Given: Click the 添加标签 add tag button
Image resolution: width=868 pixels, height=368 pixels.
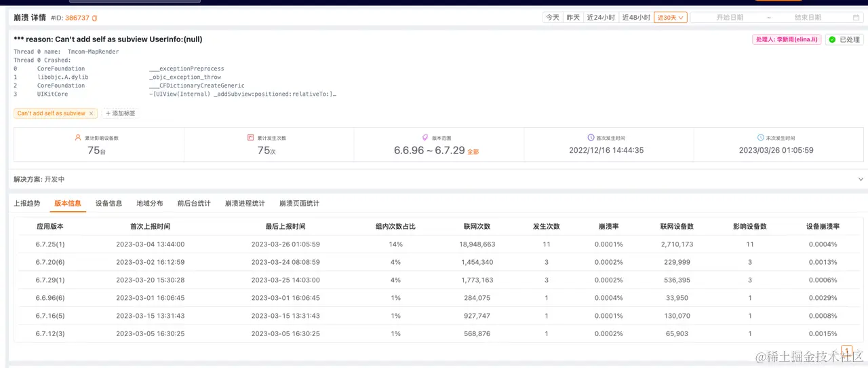Looking at the screenshot, I should point(120,113).
